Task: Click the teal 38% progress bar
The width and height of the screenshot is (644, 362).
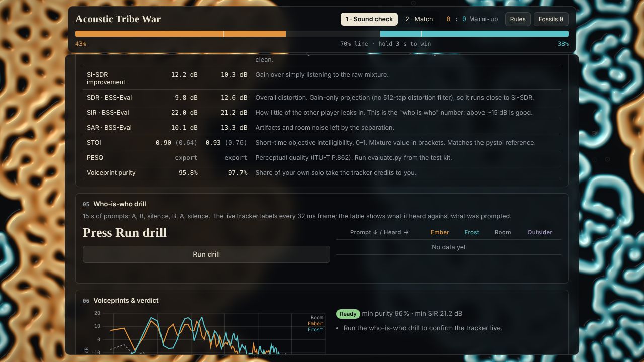Action: [x=474, y=34]
